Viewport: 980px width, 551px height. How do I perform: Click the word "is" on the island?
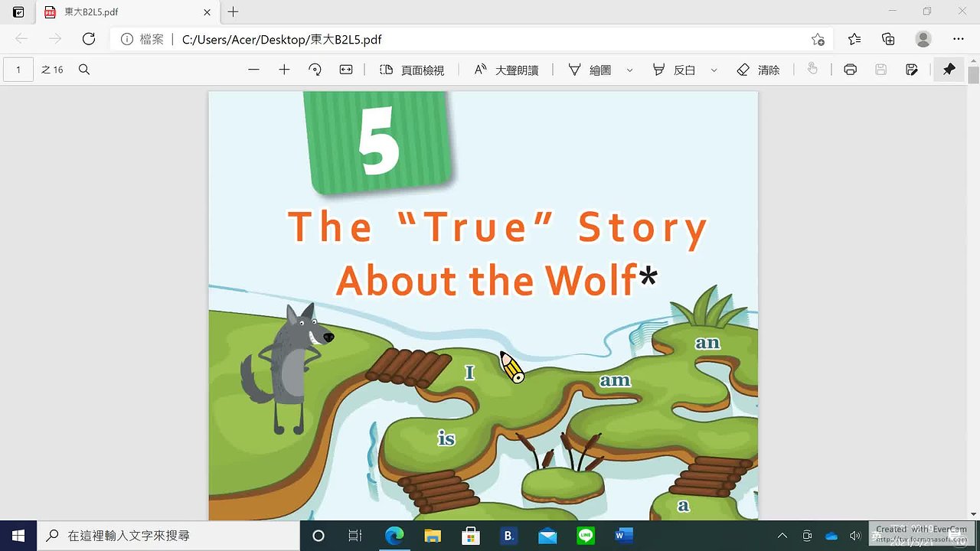[446, 439]
